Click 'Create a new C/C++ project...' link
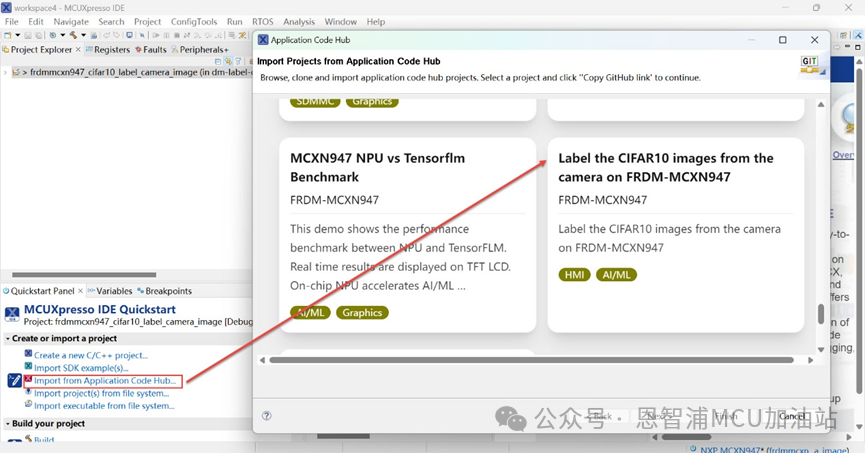The image size is (865, 453). (90, 355)
